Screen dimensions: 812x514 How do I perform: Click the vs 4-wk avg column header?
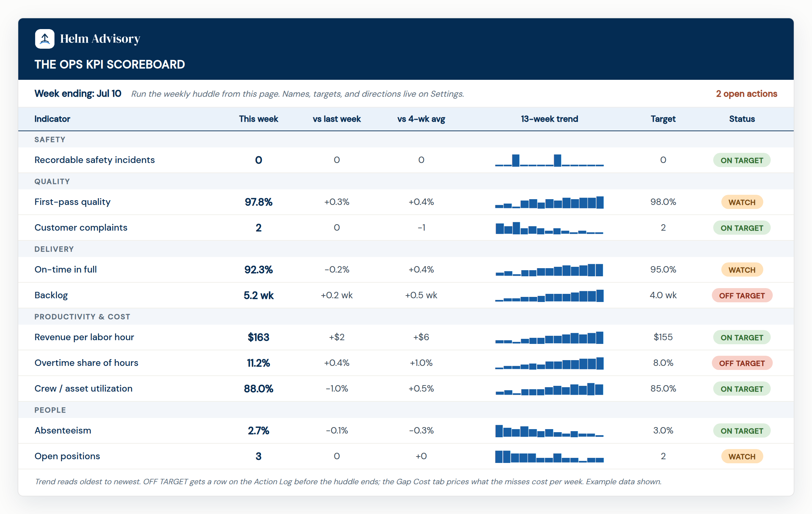pos(421,119)
